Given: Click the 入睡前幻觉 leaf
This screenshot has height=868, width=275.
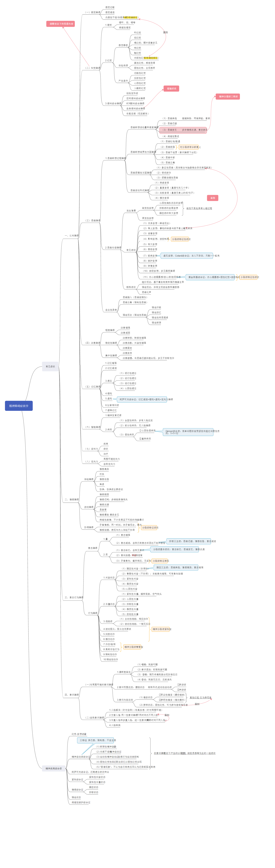Looking at the screenshot, I should tap(140, 88).
